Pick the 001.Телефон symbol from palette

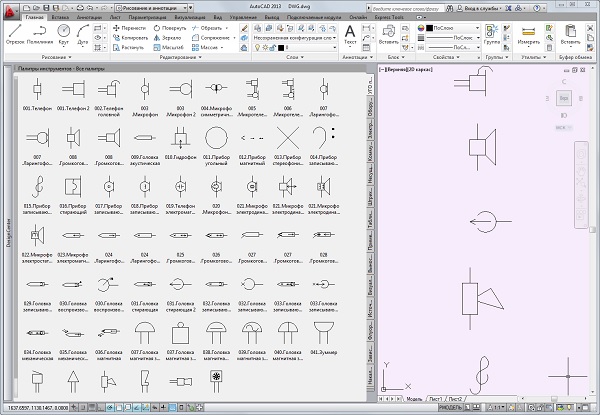(x=38, y=91)
